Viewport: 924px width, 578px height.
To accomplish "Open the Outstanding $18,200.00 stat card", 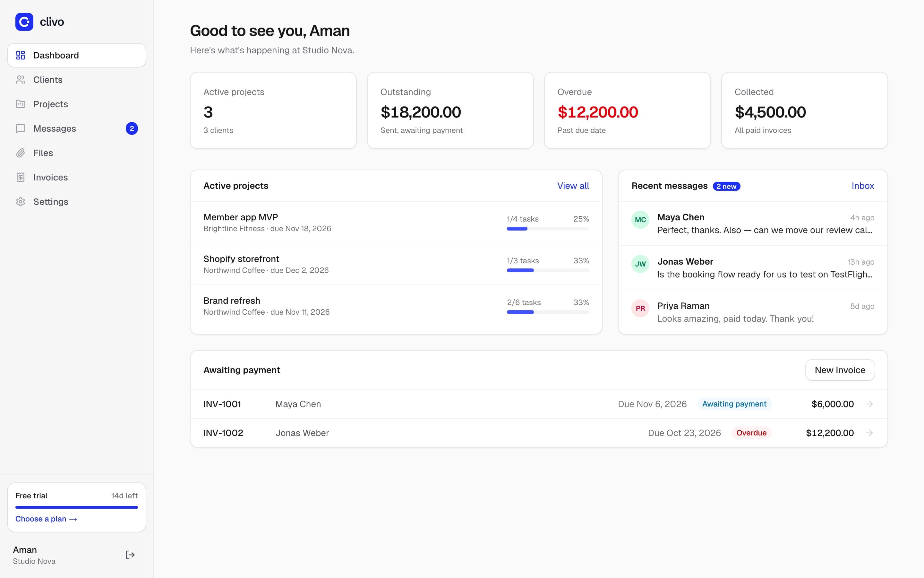I will 450,110.
